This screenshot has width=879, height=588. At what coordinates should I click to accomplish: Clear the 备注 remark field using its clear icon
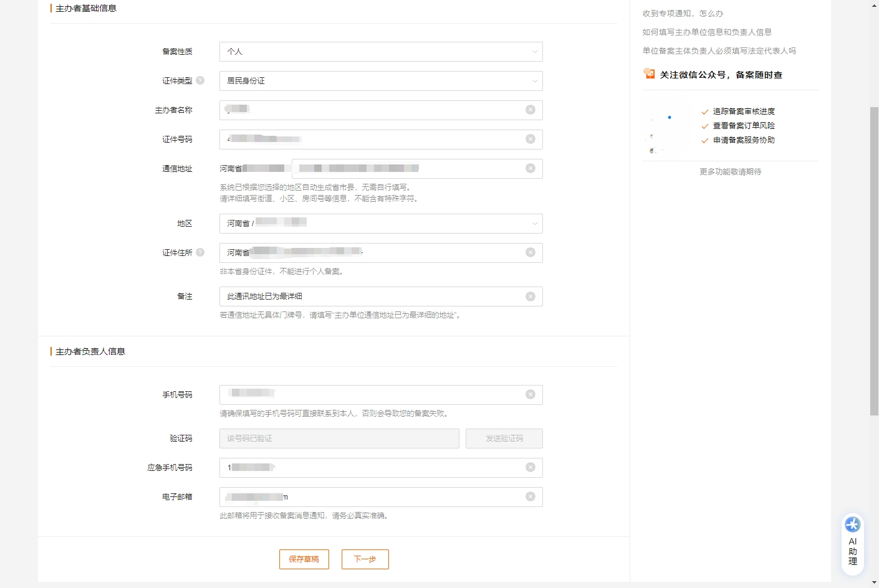[531, 296]
